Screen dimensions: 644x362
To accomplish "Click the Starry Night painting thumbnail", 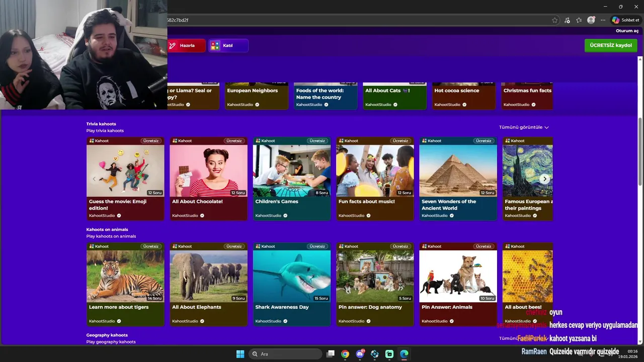I will 527,170.
